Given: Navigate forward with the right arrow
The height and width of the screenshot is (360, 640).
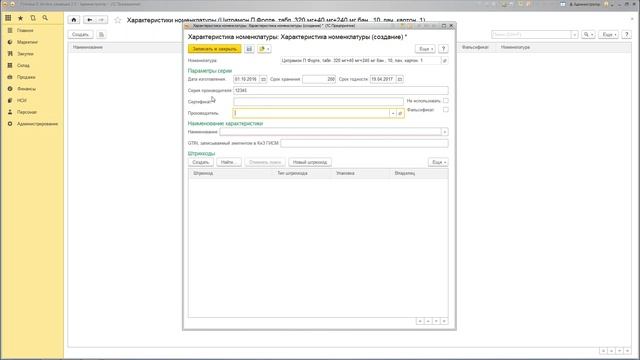Looking at the screenshot, I should pyautogui.click(x=102, y=20).
